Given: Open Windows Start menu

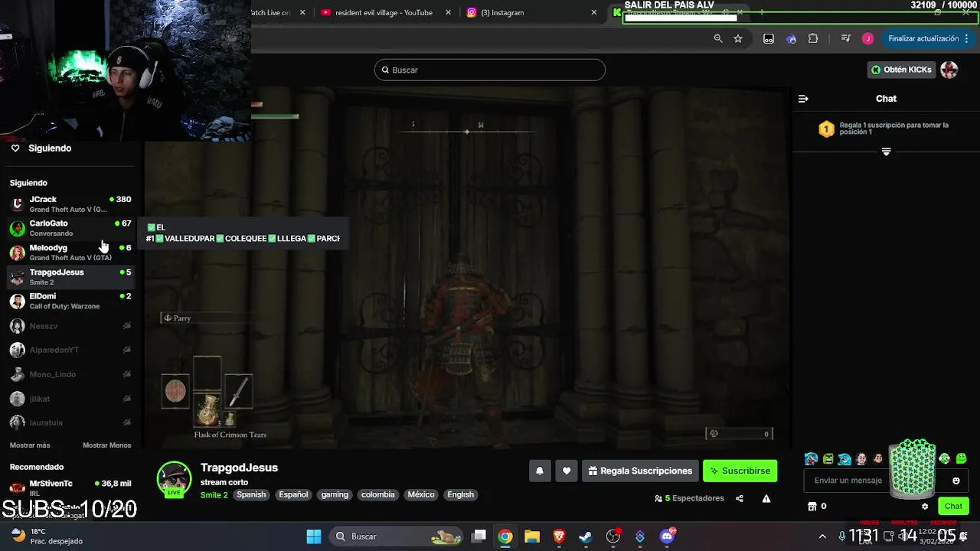Looking at the screenshot, I should (x=314, y=536).
